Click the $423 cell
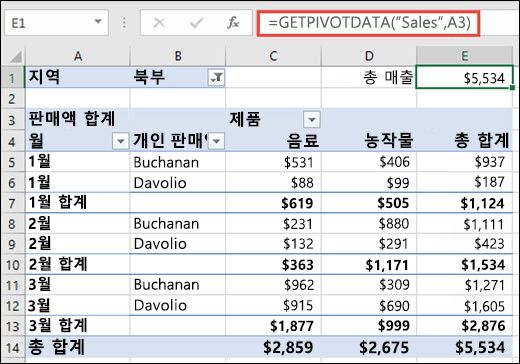 pyautogui.click(x=464, y=244)
